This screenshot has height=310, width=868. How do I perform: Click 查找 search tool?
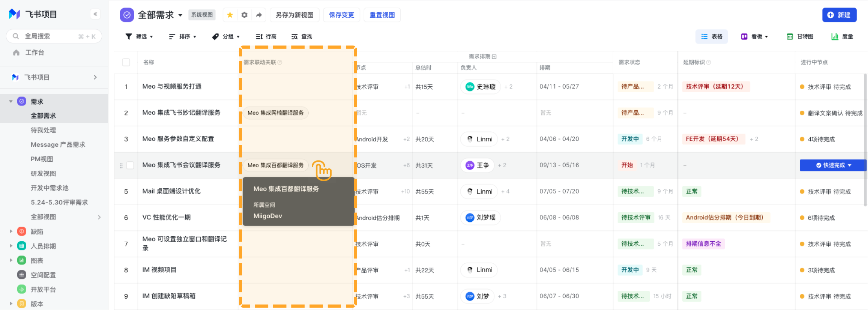point(302,36)
